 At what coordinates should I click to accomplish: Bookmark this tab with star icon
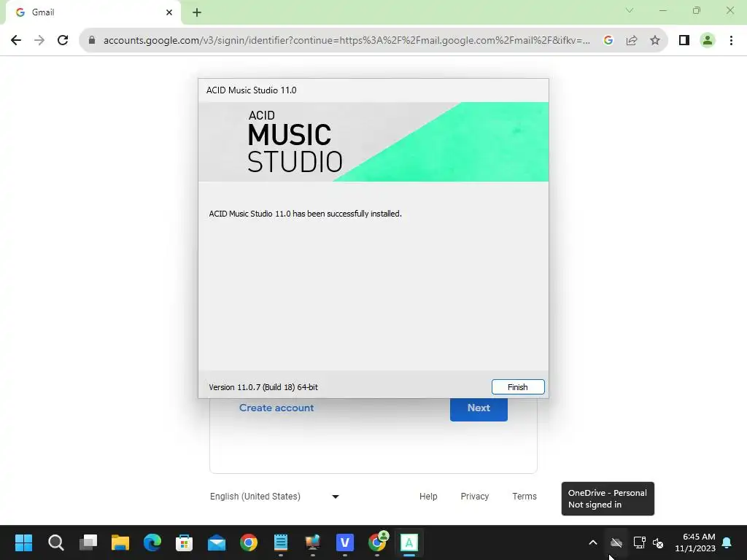(x=655, y=41)
